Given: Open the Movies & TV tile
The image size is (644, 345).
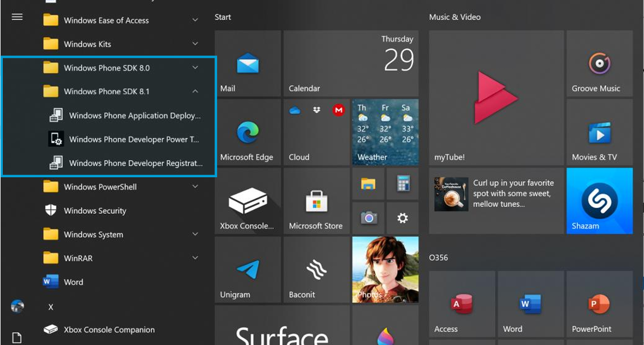Looking at the screenshot, I should pos(599,133).
